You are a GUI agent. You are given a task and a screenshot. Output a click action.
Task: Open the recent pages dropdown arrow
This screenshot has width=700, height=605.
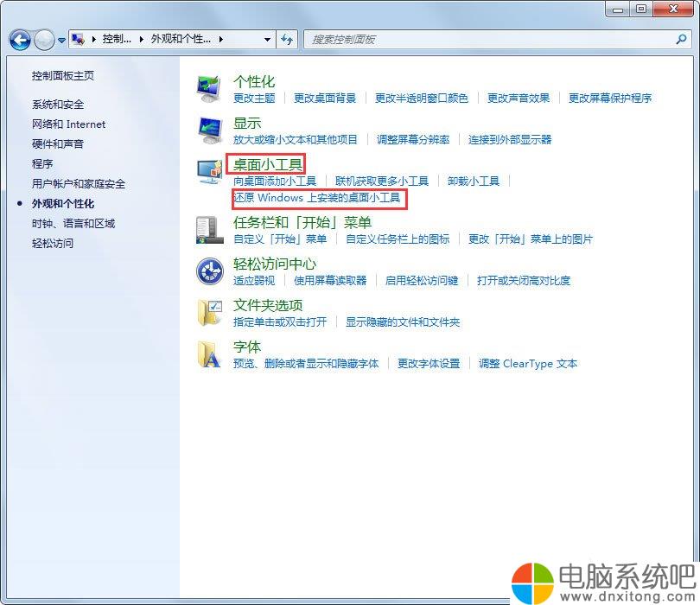click(61, 40)
